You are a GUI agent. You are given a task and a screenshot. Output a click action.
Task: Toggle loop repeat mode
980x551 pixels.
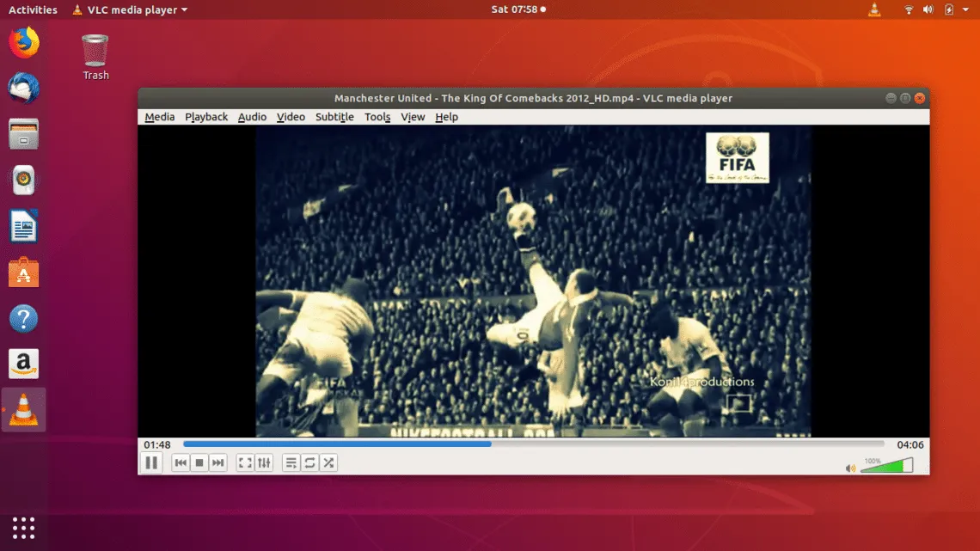309,463
